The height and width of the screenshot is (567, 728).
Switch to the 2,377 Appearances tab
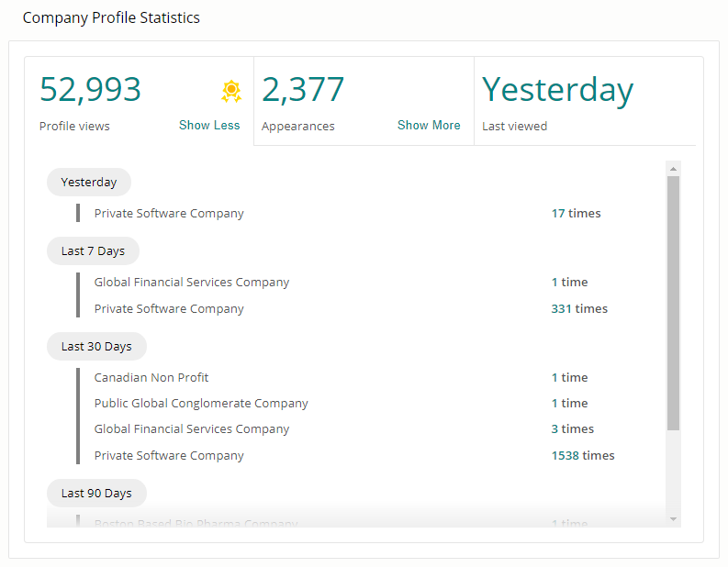303,90
